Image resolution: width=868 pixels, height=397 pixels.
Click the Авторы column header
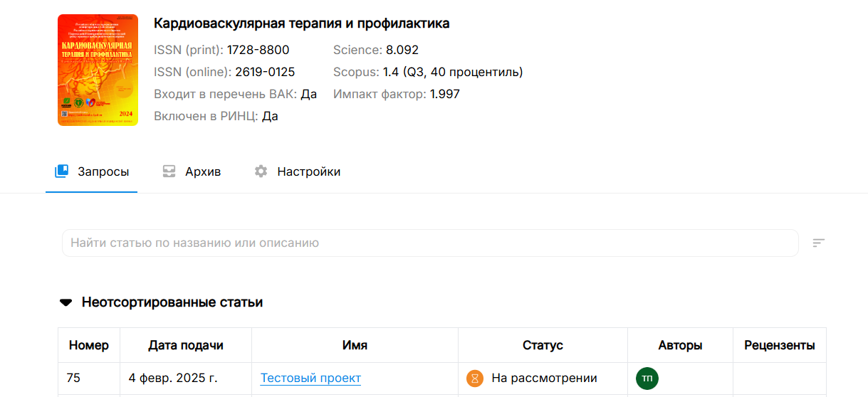pyautogui.click(x=680, y=345)
